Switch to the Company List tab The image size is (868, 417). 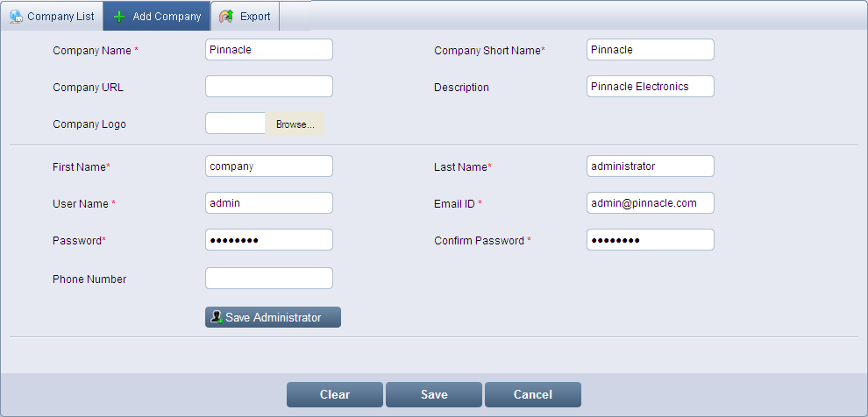(x=60, y=17)
